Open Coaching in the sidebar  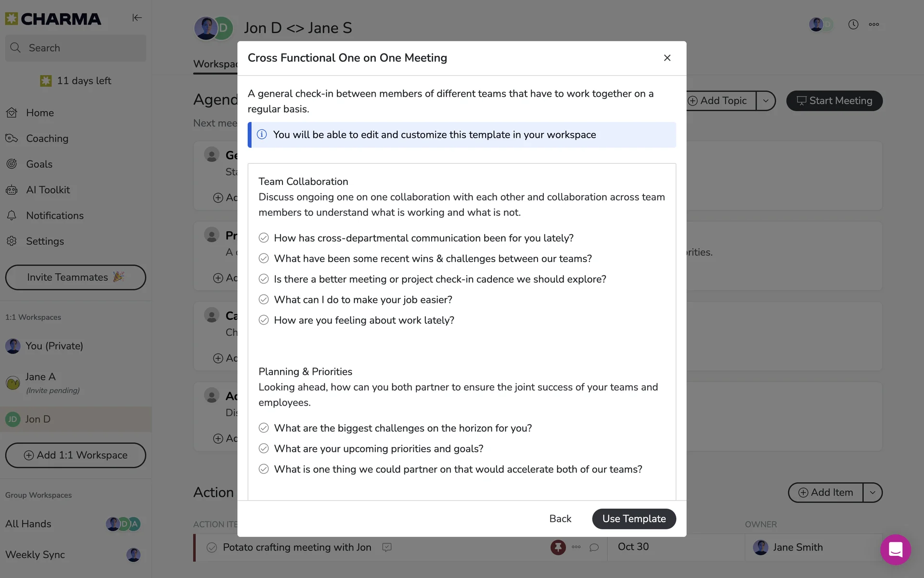coord(47,139)
